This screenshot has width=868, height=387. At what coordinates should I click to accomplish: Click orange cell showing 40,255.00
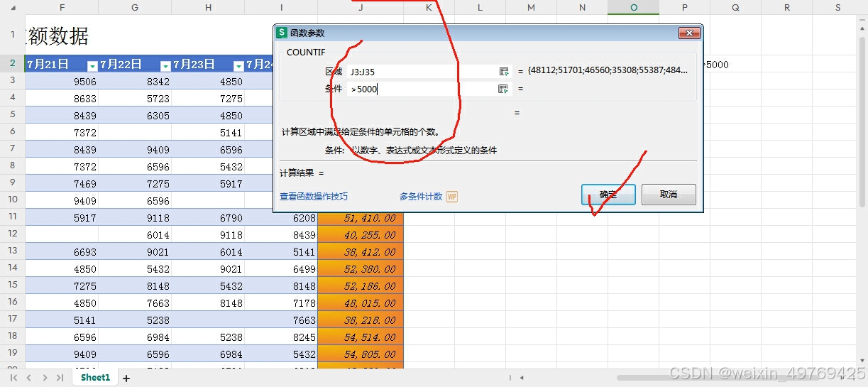tap(361, 235)
